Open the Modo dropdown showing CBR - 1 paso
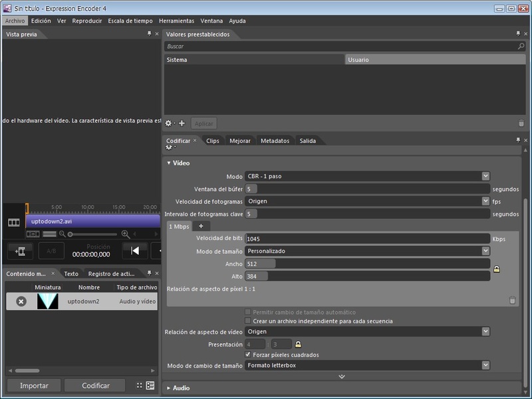532x399 pixels. coord(367,176)
